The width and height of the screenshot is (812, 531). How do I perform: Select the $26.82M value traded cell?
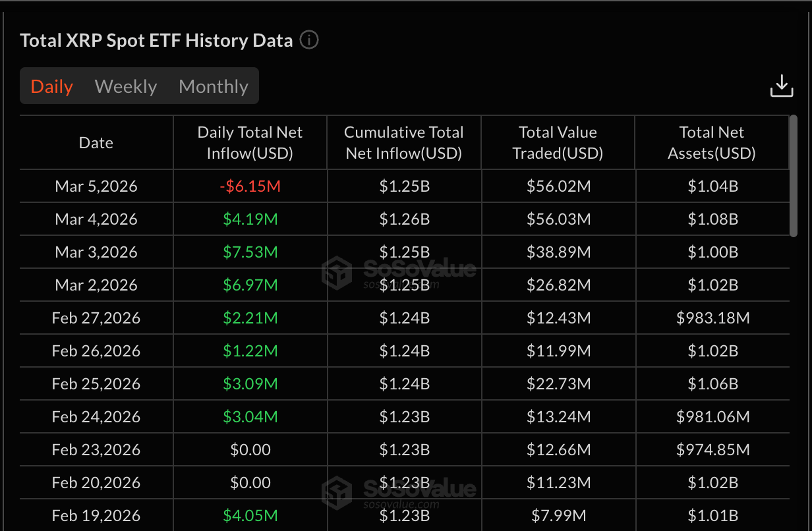[x=558, y=285]
